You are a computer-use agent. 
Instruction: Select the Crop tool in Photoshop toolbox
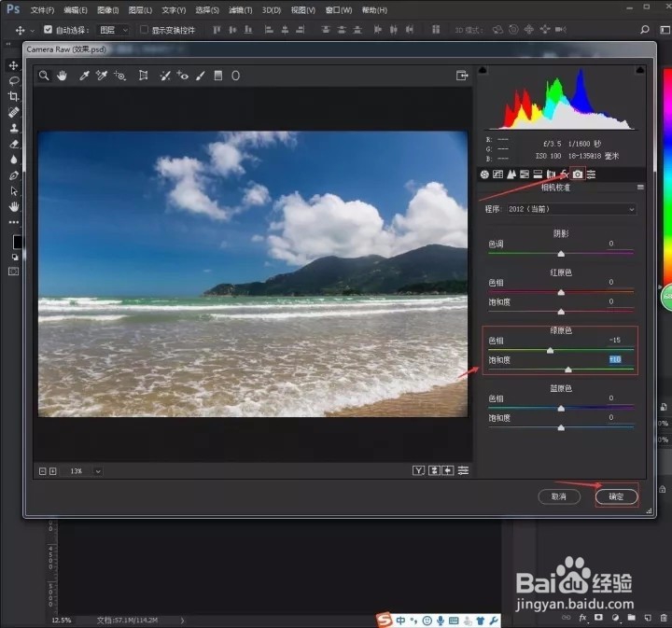14,96
